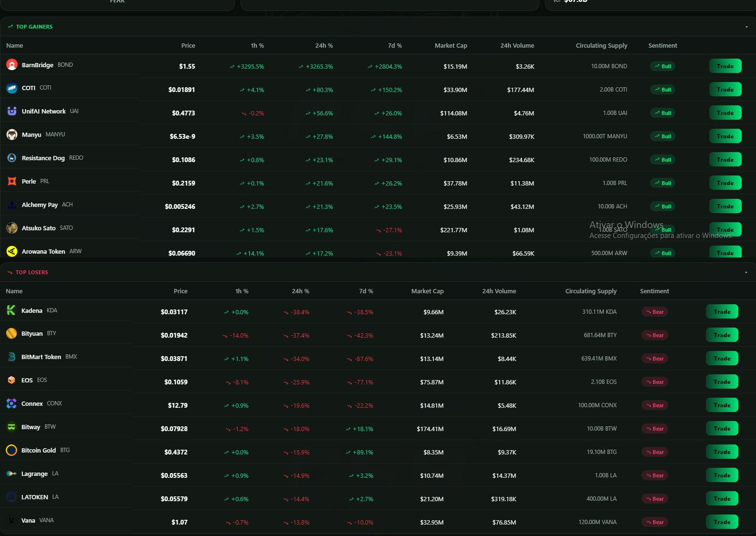Click the Kadena coin logo

[11, 310]
